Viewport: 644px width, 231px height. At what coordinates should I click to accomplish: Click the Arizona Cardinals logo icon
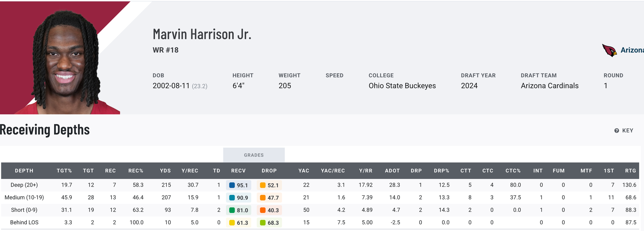pyautogui.click(x=609, y=50)
